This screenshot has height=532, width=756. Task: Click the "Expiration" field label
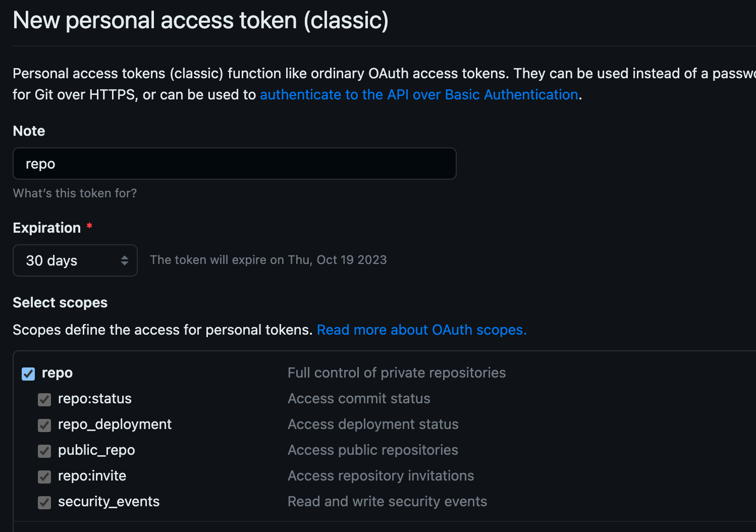point(46,228)
